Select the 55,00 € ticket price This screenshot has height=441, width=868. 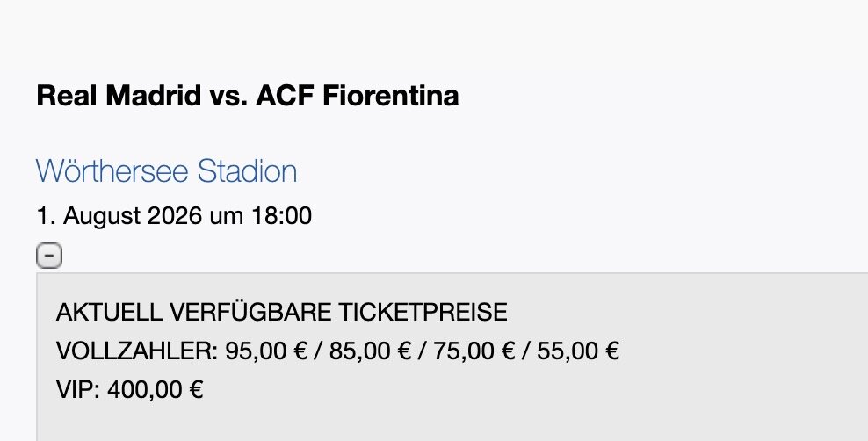(x=578, y=351)
